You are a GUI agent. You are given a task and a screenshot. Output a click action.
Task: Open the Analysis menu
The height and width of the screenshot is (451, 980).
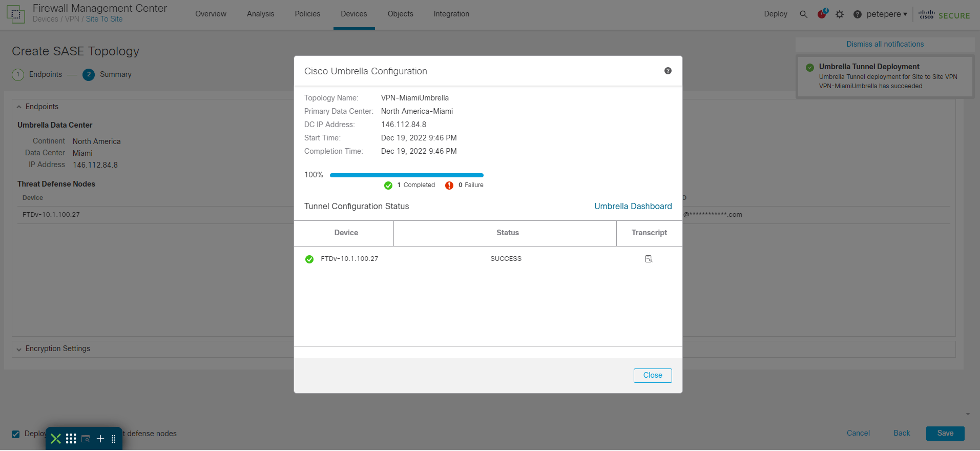click(260, 14)
